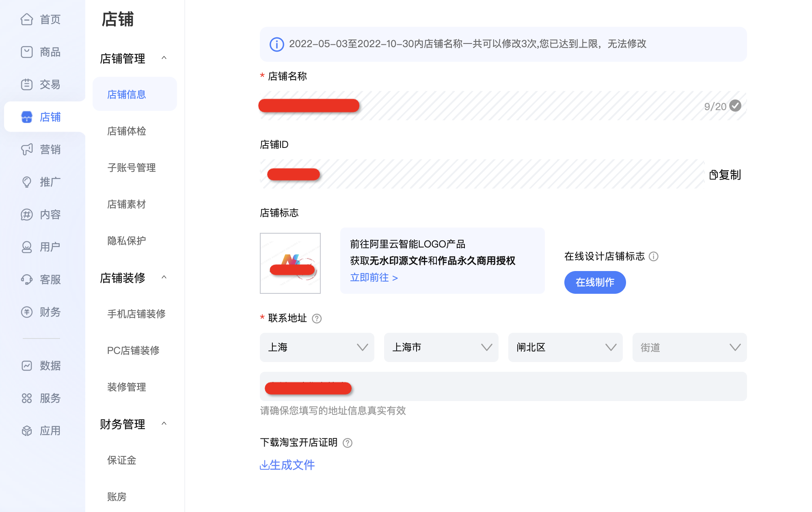Open 装修管理 menu item
Viewport: 812px width, 512px height.
point(127,387)
